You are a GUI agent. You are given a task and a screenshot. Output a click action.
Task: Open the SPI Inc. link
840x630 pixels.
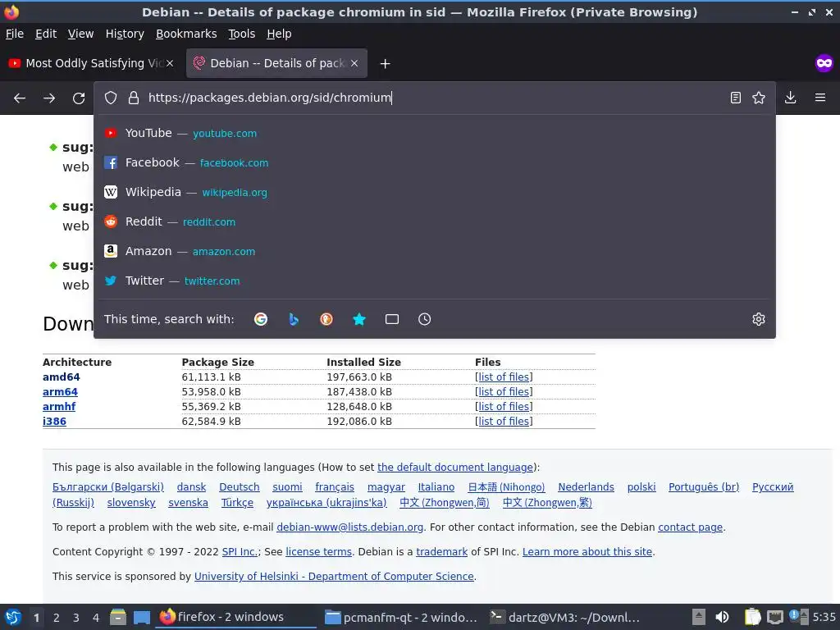240,552
